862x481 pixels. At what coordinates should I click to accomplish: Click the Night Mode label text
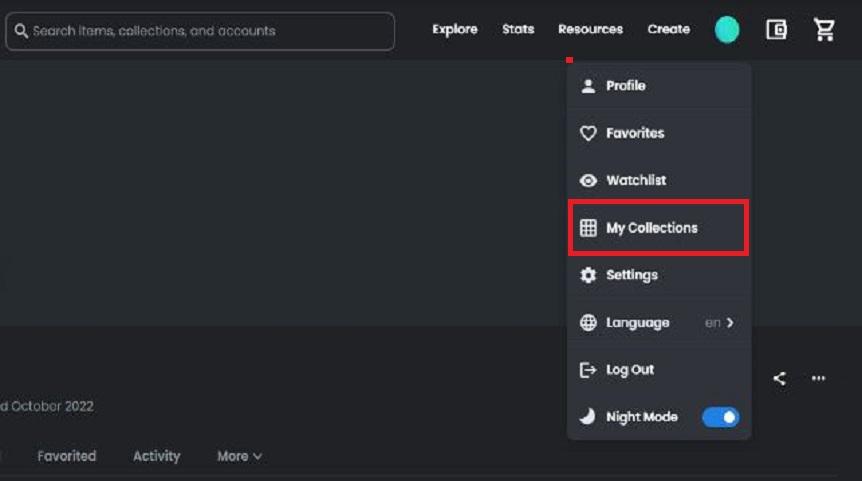coord(642,417)
